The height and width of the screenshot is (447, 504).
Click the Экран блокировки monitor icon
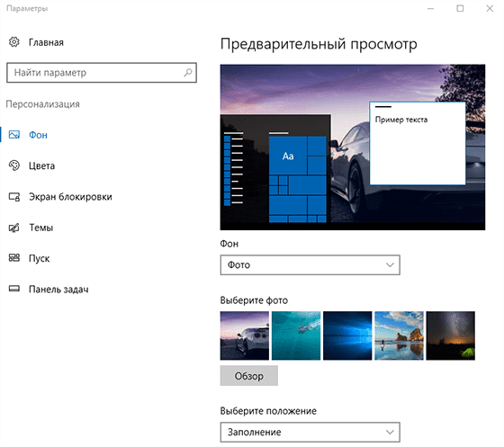(14, 197)
